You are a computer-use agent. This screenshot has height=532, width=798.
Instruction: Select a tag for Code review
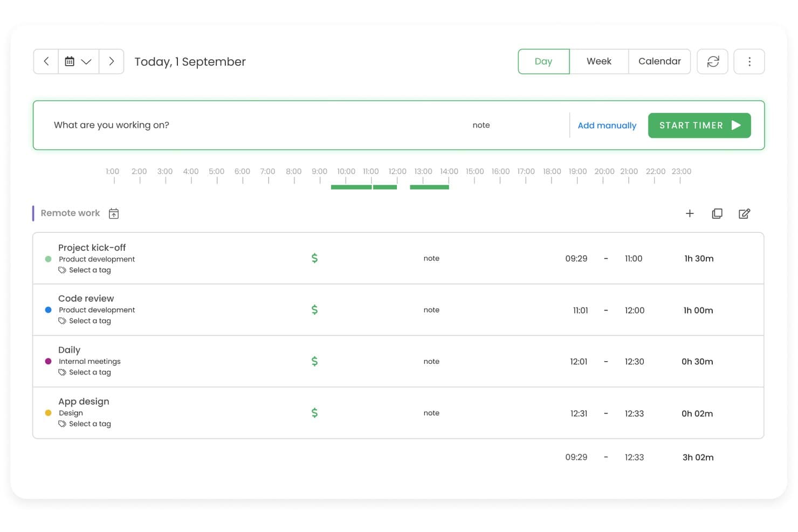pyautogui.click(x=85, y=321)
